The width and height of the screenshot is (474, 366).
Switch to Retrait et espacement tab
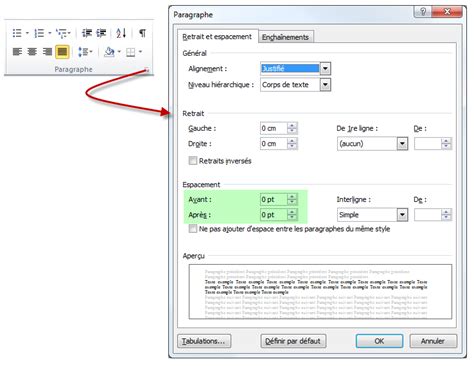point(217,37)
